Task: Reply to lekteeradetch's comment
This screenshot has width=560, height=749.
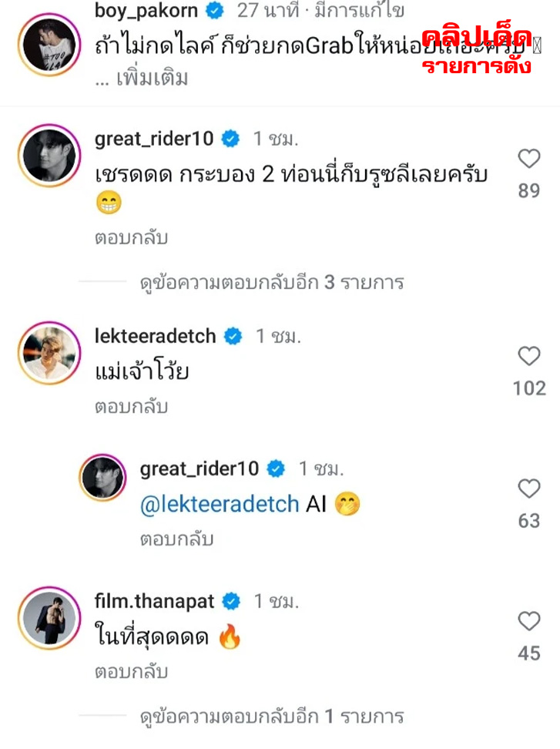Action: click(131, 406)
